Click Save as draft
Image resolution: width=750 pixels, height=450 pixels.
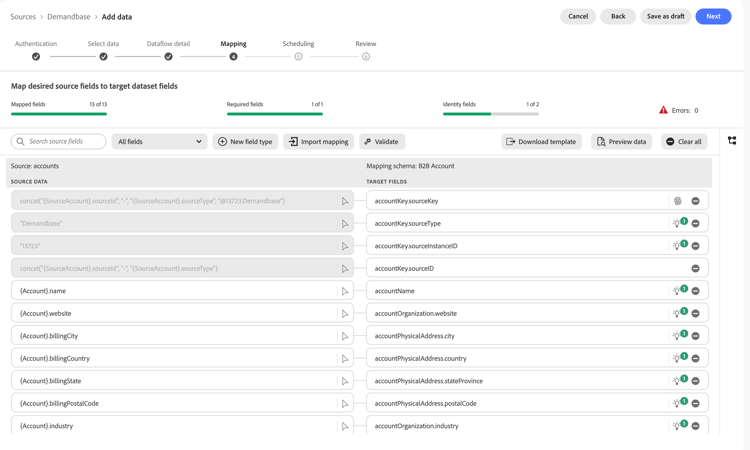point(665,16)
